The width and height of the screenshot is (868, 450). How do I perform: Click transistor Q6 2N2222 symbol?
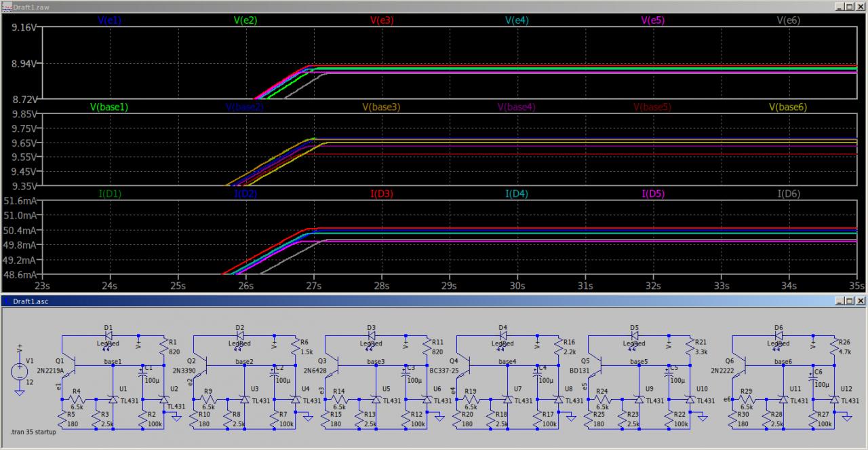(x=738, y=365)
